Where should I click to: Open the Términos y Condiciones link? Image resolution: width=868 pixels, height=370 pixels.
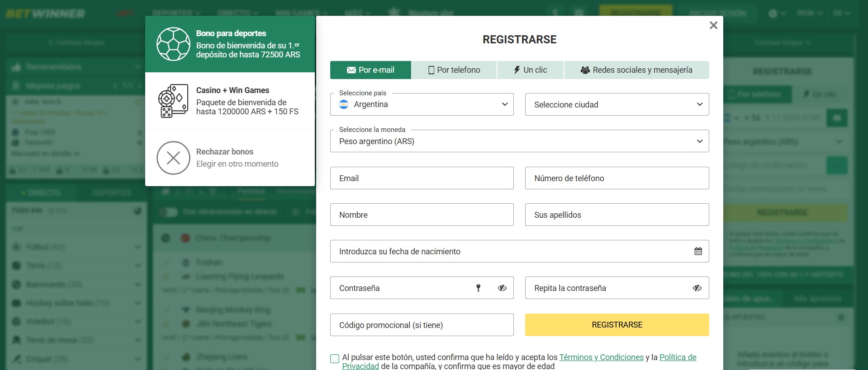(601, 357)
